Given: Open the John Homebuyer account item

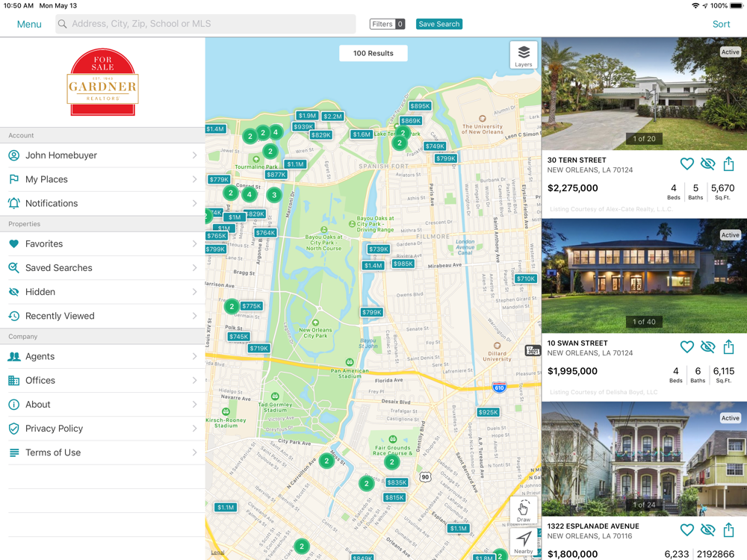Looking at the screenshot, I should (x=102, y=155).
